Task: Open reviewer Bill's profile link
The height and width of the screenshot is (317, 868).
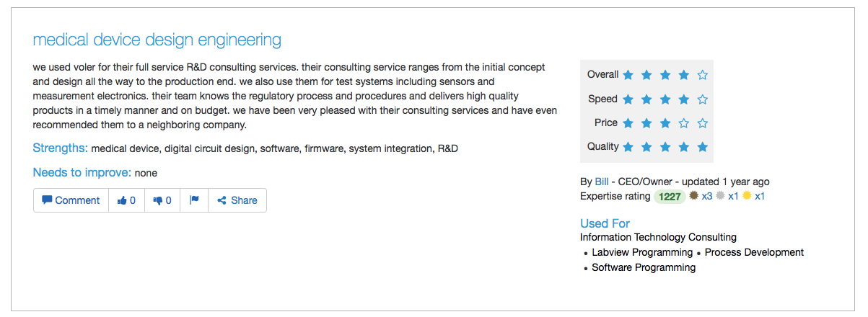Action: pos(602,182)
